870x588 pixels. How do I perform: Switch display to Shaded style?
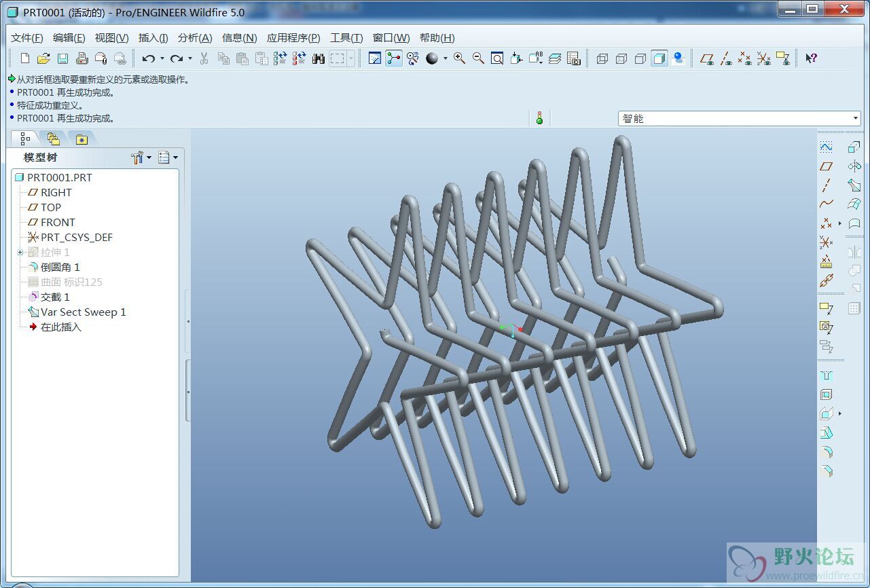[659, 58]
